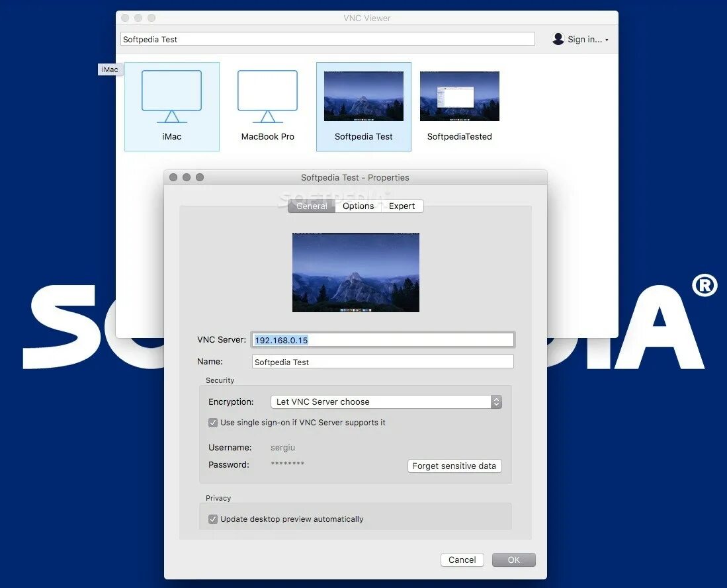Screen dimensions: 727x588
Task: Open the SoftpediaTested connection thumbnail
Action: coord(460,96)
